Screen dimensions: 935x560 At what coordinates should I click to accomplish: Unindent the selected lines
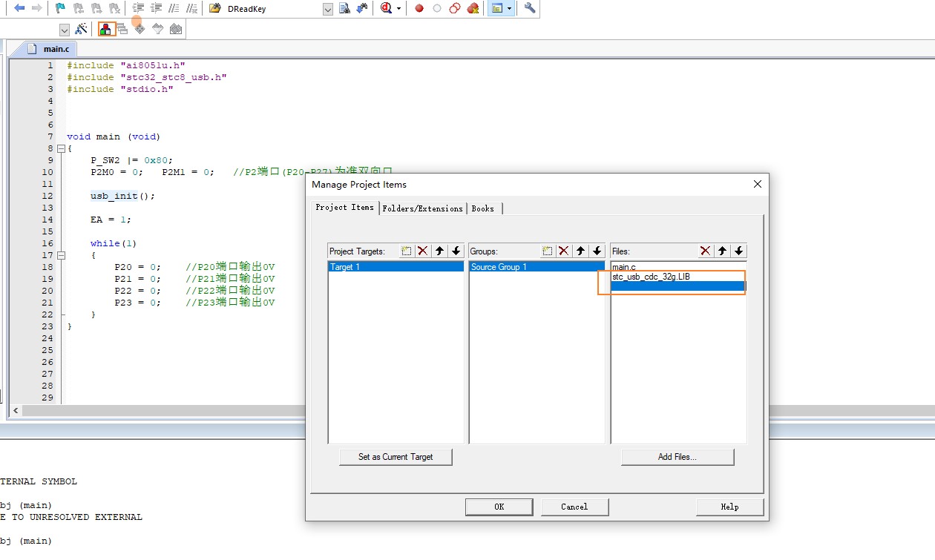[156, 8]
